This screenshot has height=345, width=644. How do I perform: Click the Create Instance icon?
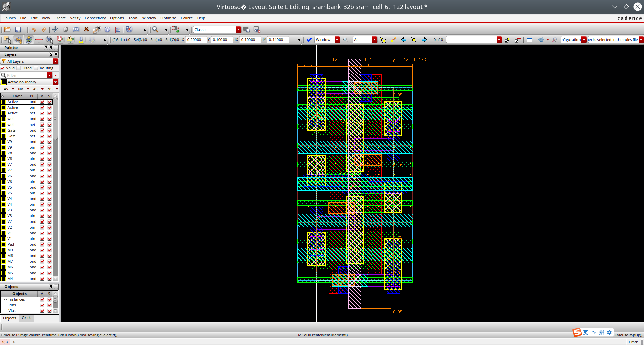176,30
